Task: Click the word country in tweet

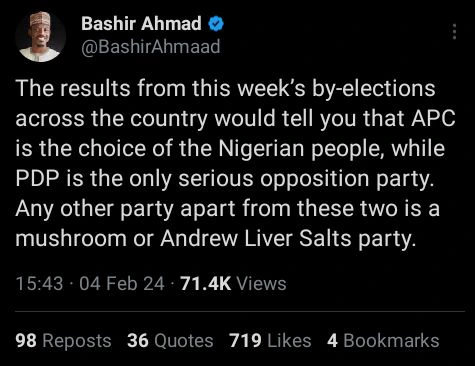Action: point(169,119)
